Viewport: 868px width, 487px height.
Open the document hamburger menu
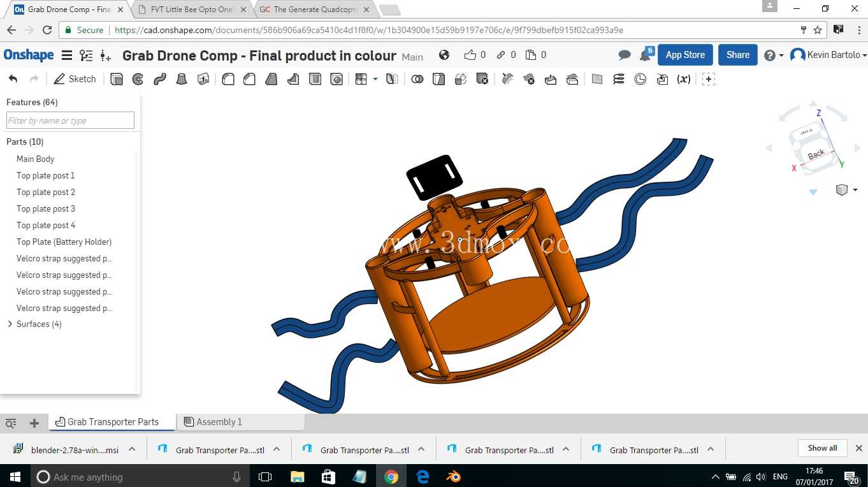(x=66, y=55)
